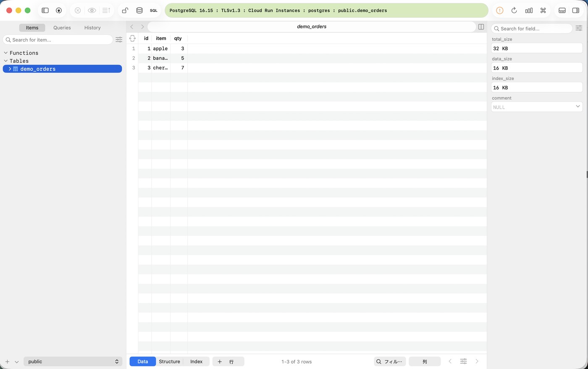Sort by the item column header
The width and height of the screenshot is (588, 369).
[x=161, y=38]
